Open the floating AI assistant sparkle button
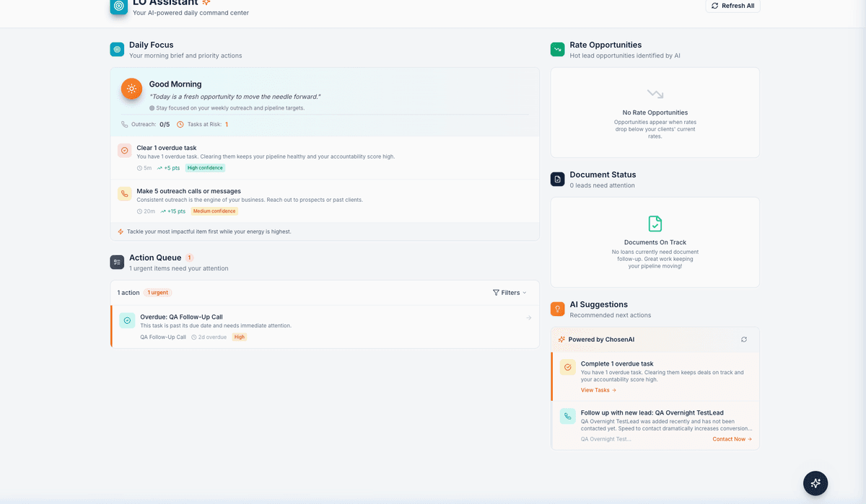Image resolution: width=866 pixels, height=504 pixels. pos(815,483)
